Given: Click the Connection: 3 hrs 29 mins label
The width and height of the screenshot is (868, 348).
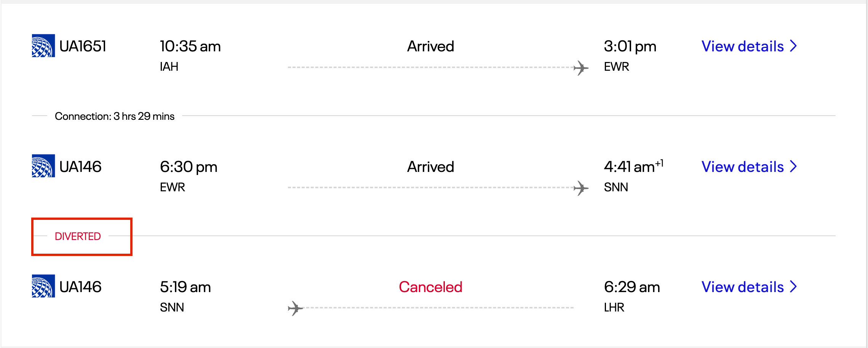Looking at the screenshot, I should [114, 116].
